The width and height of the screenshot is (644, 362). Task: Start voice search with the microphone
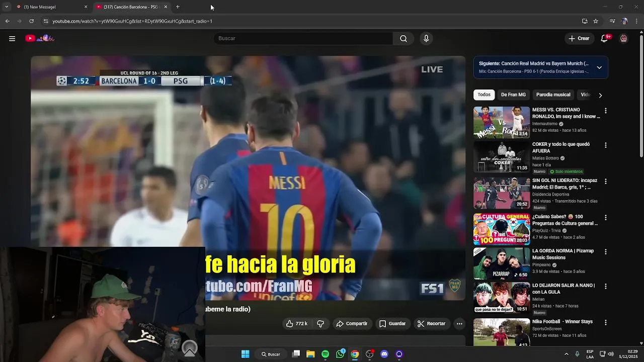pyautogui.click(x=426, y=38)
